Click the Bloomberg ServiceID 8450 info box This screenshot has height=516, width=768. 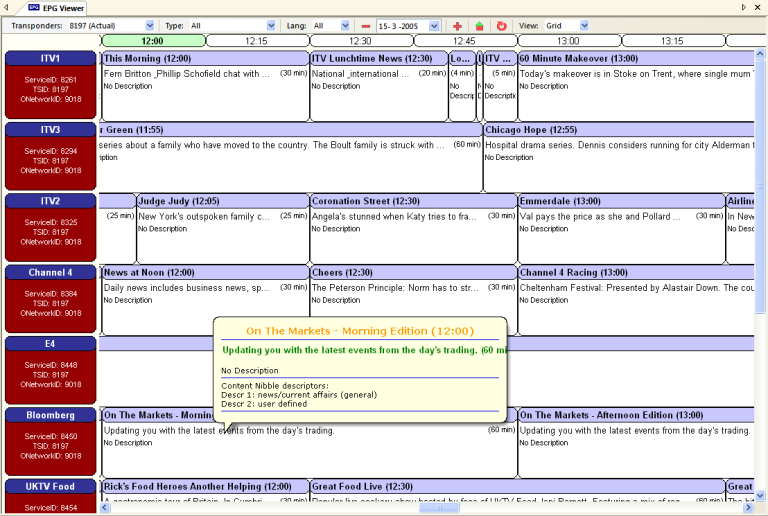click(50, 448)
